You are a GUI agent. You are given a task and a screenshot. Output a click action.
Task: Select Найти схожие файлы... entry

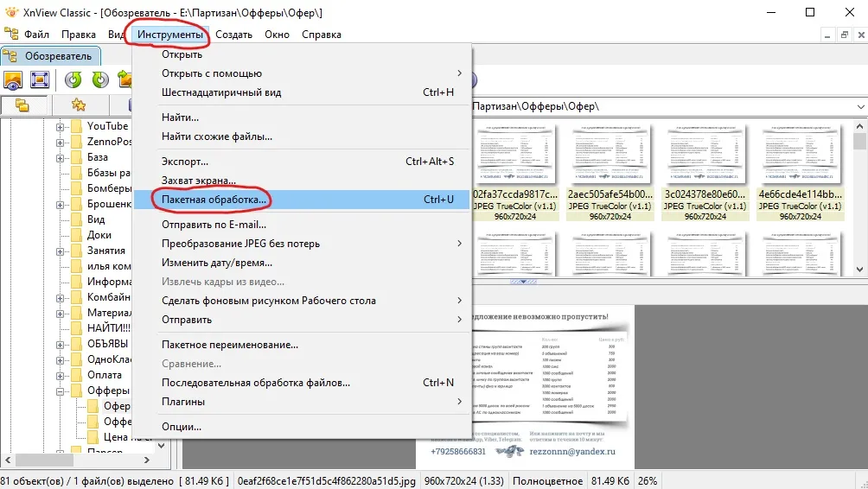point(303,137)
